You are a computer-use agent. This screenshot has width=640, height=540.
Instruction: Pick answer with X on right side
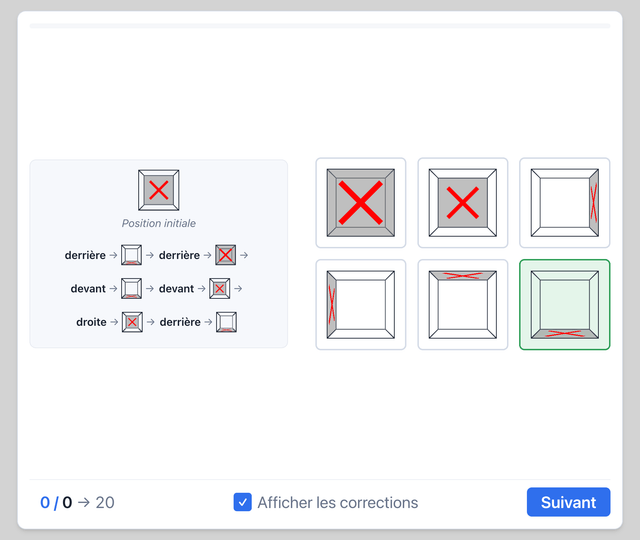click(x=564, y=203)
